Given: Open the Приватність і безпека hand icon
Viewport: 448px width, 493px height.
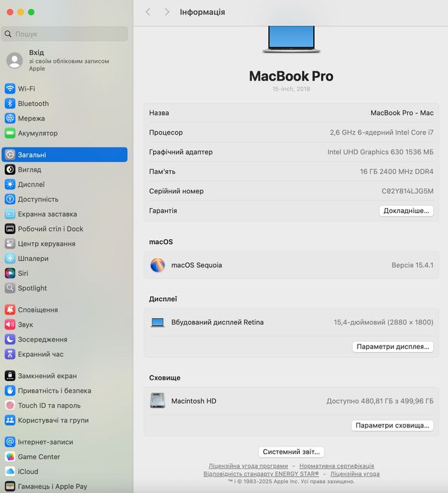Looking at the screenshot, I should point(10,391).
